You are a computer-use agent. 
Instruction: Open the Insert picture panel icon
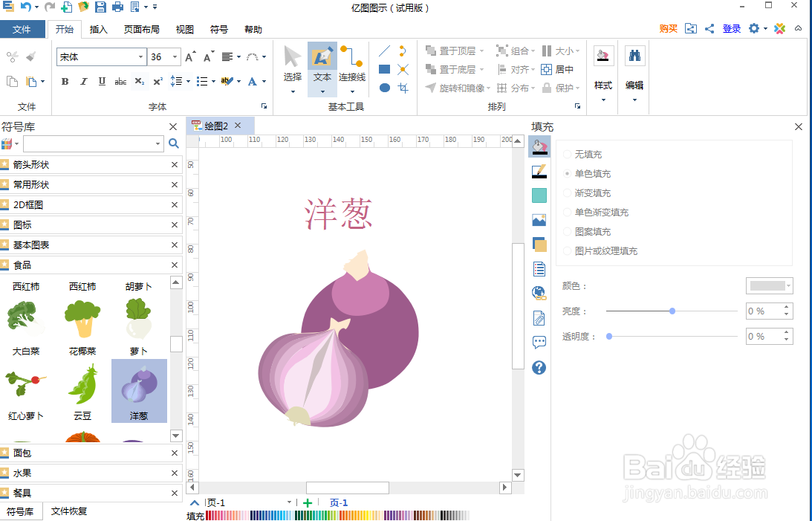(x=539, y=220)
